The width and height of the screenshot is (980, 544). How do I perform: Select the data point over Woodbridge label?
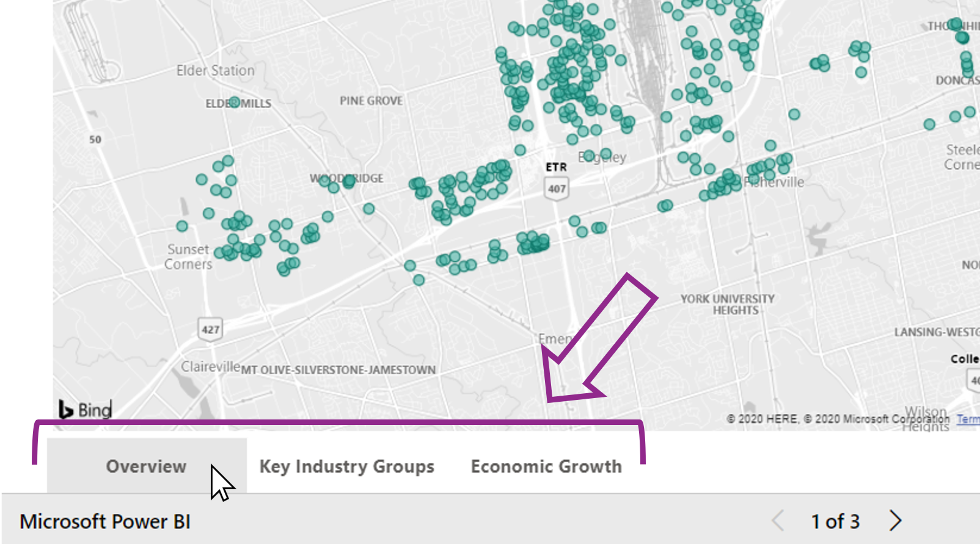pos(349,181)
